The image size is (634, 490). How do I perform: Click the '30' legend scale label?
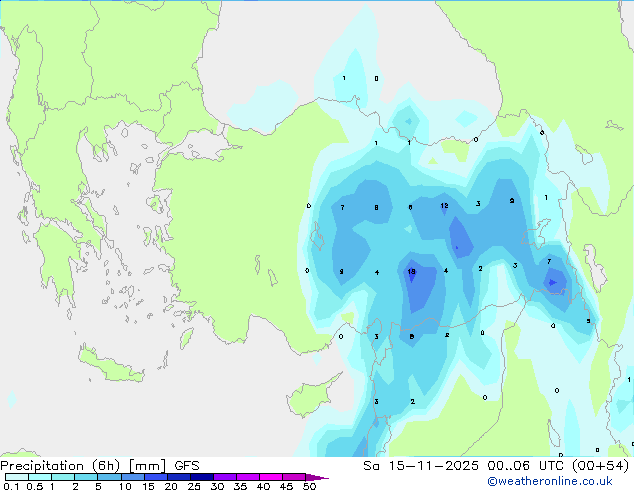(x=217, y=486)
